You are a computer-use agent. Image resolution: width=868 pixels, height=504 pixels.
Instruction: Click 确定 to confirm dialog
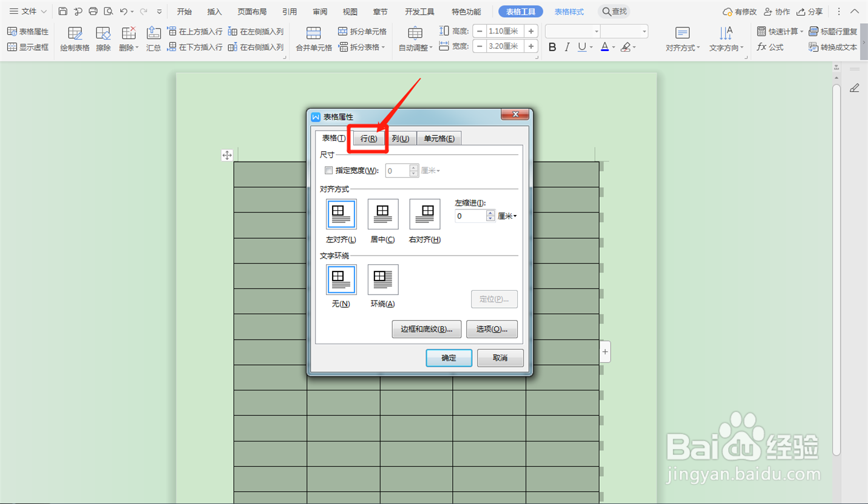449,358
